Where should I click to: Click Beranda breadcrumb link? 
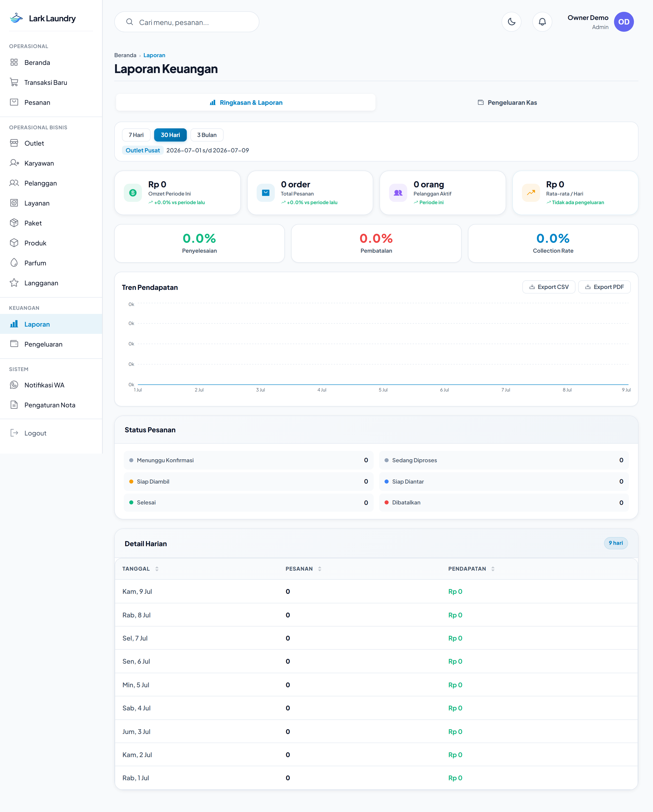(125, 55)
